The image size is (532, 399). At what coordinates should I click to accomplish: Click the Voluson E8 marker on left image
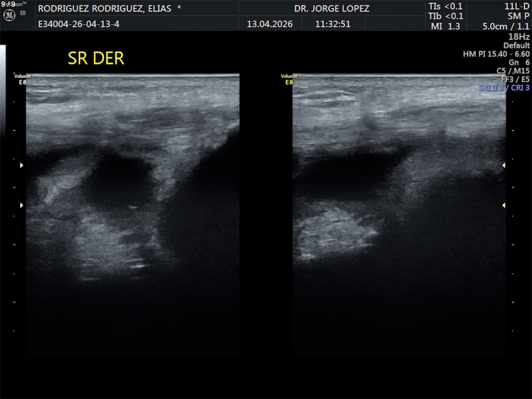tap(22, 79)
